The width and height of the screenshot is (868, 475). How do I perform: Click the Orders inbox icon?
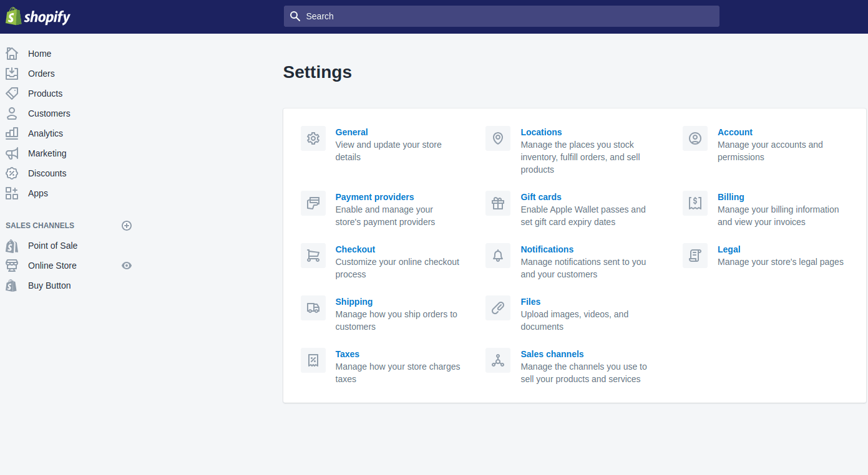pos(12,74)
